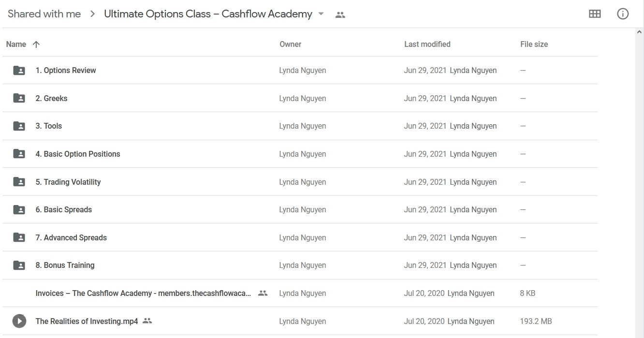Image resolution: width=644 pixels, height=338 pixels.
Task: Click the vertical scrollbar up arrow
Action: coord(640,32)
